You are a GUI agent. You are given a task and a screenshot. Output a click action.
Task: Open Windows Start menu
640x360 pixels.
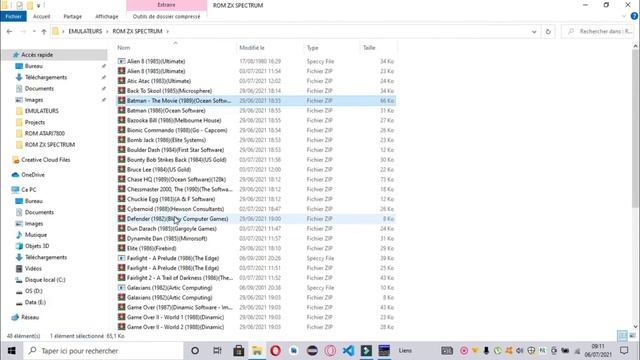tap(11, 351)
